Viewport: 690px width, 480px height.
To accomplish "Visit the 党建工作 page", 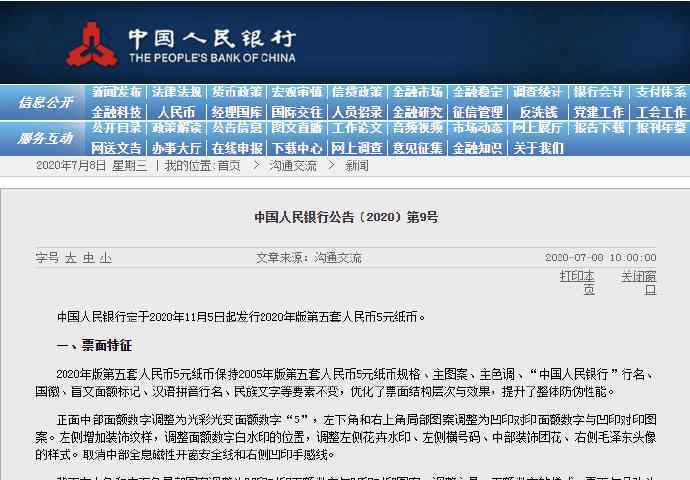I will coord(598,112).
